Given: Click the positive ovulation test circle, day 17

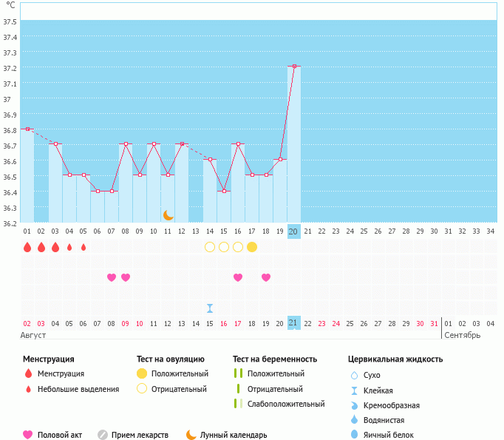Looking at the screenshot, I should coord(252,247).
